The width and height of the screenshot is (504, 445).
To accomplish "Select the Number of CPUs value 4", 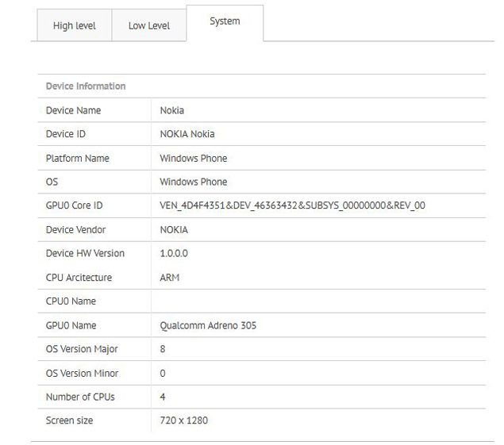I will coord(163,397).
